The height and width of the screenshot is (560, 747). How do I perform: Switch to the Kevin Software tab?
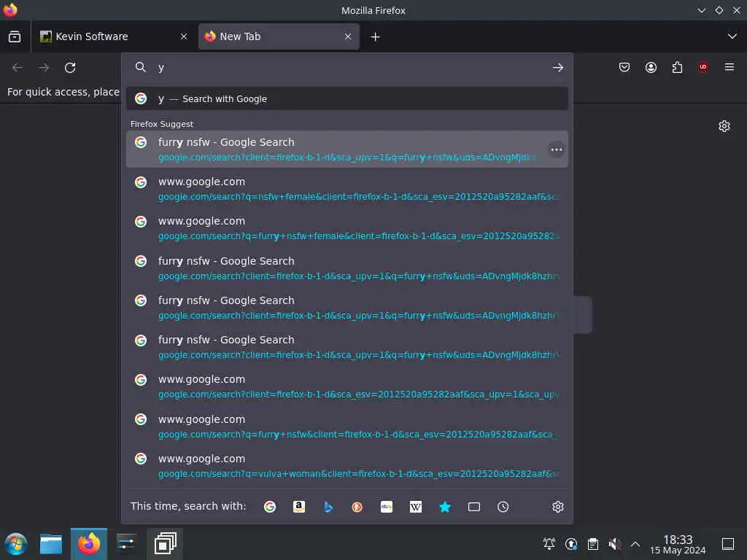(x=113, y=36)
